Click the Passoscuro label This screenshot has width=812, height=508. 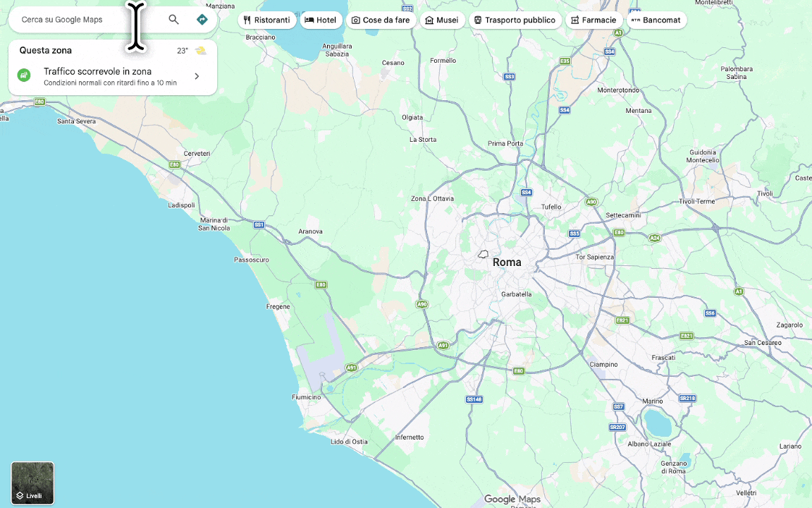coord(252,260)
